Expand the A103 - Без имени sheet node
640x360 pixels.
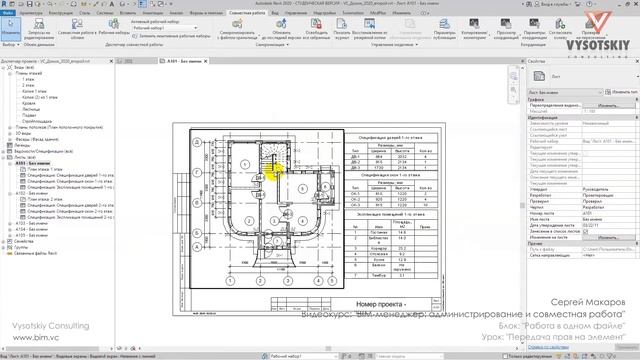10,223
